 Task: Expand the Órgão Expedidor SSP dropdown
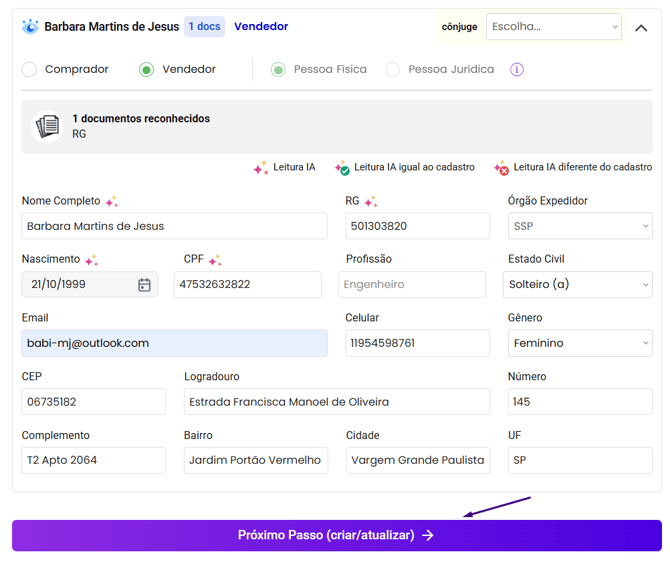[x=579, y=226]
